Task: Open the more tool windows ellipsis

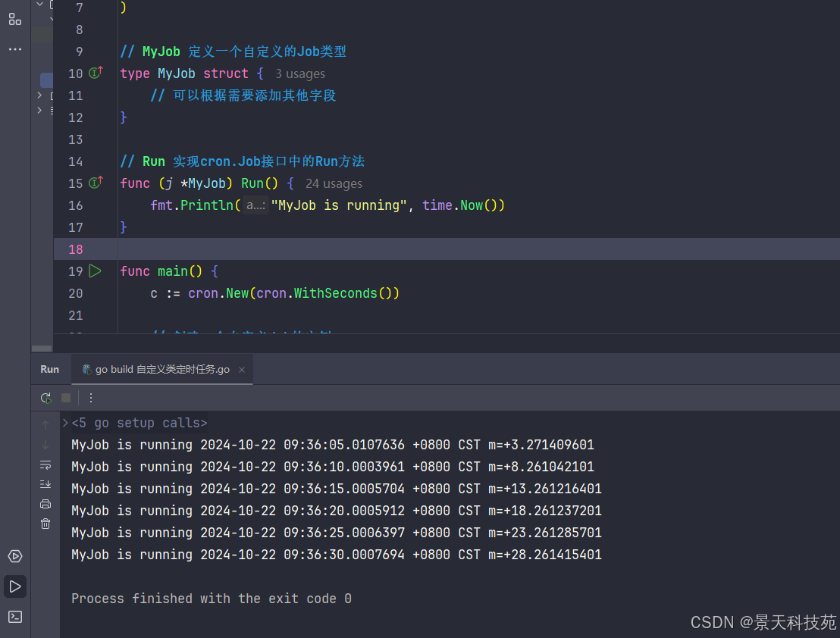Action: (x=15, y=49)
